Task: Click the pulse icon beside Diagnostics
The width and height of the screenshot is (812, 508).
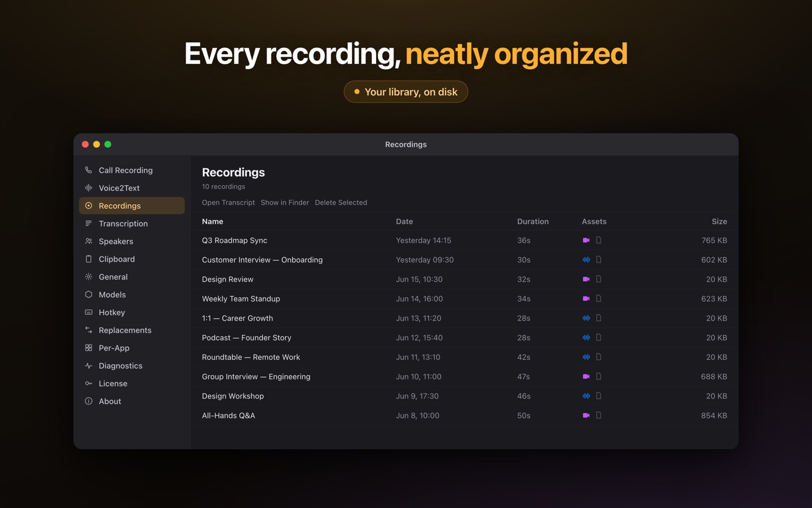Action: click(x=89, y=366)
